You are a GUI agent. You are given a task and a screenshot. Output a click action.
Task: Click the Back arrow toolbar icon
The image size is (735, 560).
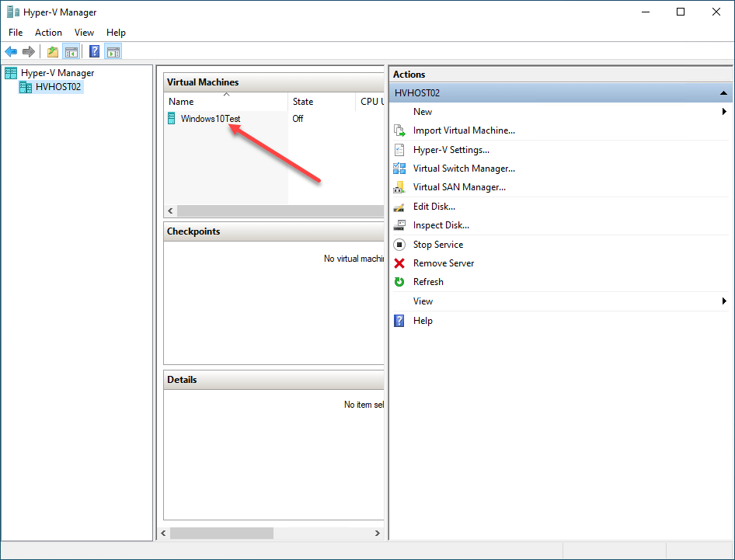(11, 51)
